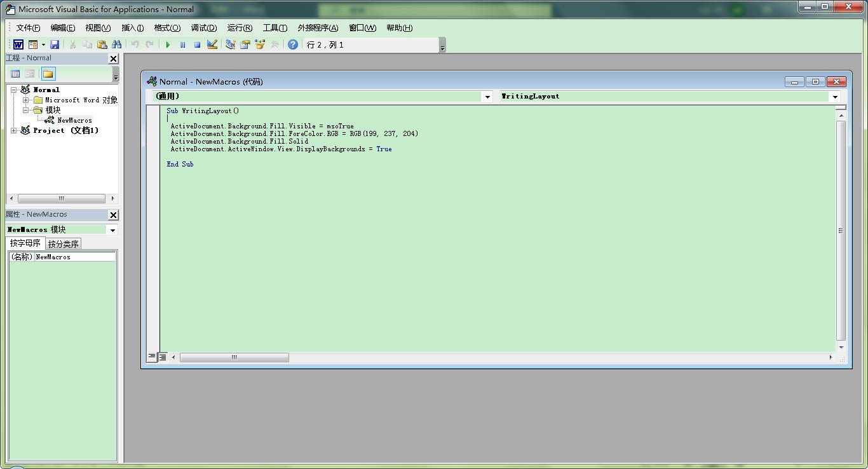Click the Insert UserForm icon
This screenshot has height=469, width=868.
click(33, 44)
